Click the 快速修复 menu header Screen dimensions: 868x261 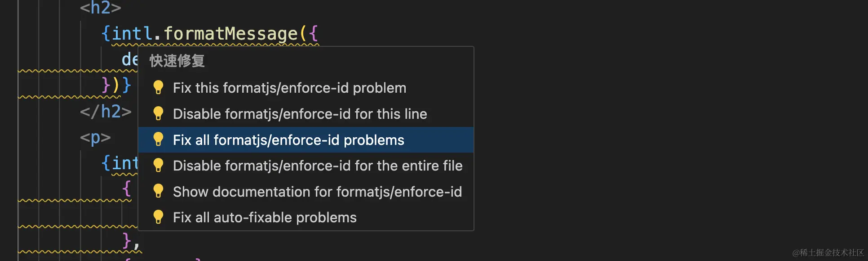coord(176,60)
